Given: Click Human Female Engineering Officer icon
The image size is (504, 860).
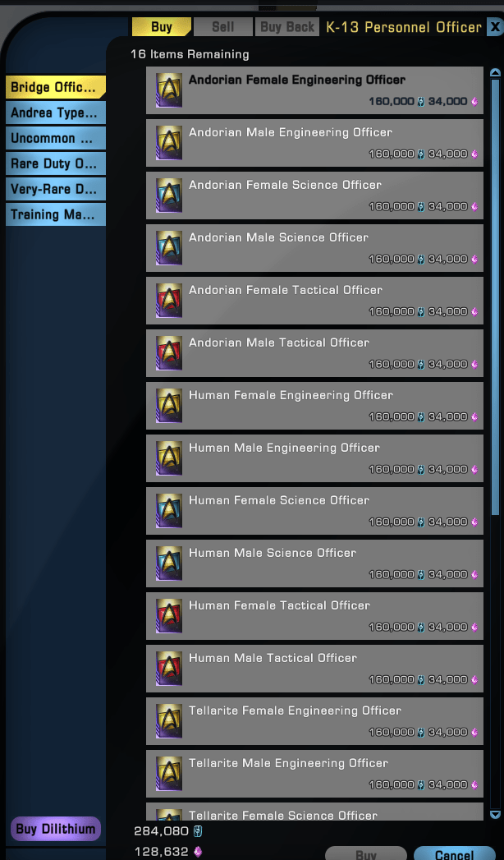Looking at the screenshot, I should point(169,406).
